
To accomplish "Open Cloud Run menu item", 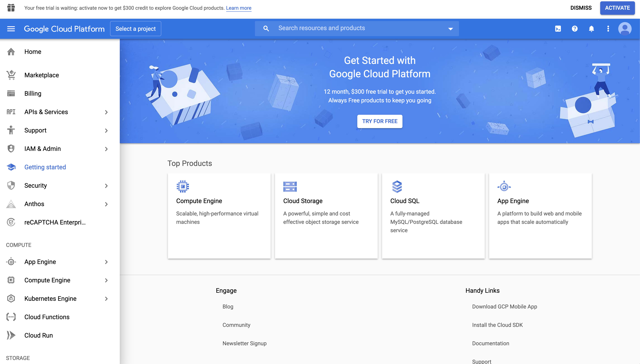I will (60, 335).
